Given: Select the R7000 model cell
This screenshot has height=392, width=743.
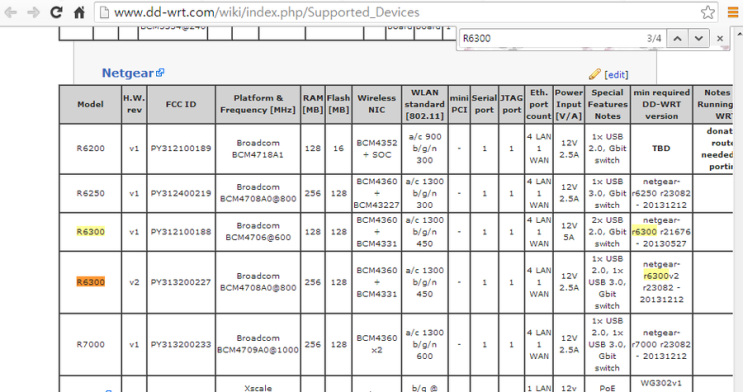Looking at the screenshot, I should pyautogui.click(x=91, y=345).
